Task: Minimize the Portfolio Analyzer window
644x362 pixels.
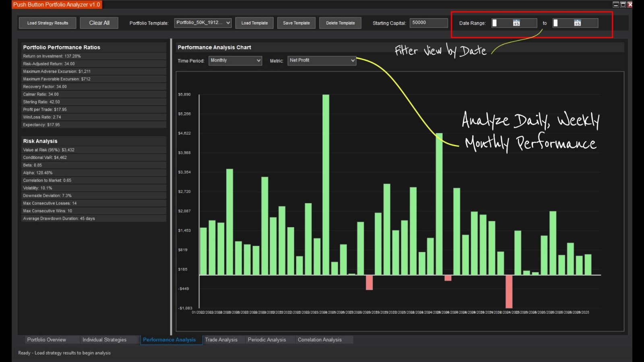Action: [615, 4]
